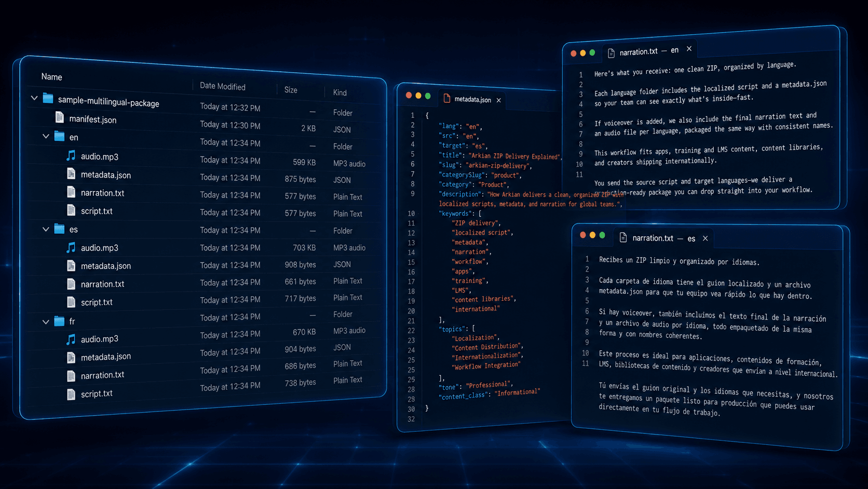Collapse the es folder chevron
This screenshot has height=489, width=868.
pyautogui.click(x=46, y=229)
